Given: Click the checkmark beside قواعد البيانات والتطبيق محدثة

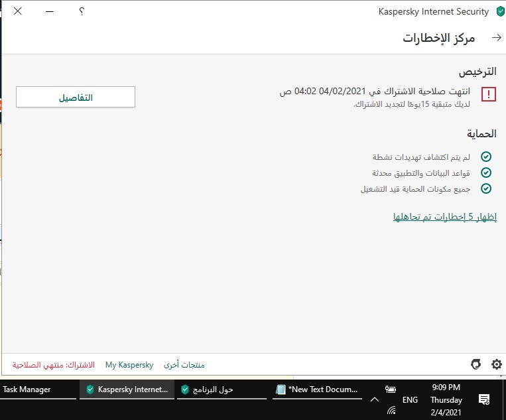Looking at the screenshot, I should coord(486,173).
